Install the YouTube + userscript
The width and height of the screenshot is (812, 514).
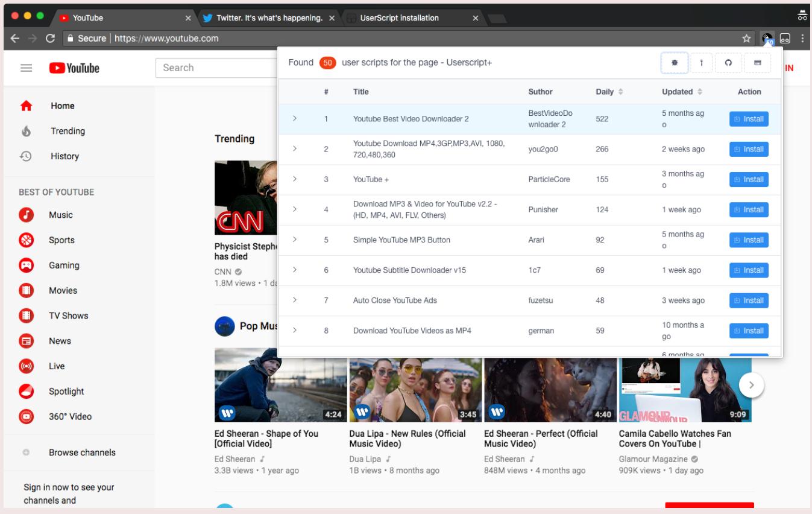(x=749, y=179)
